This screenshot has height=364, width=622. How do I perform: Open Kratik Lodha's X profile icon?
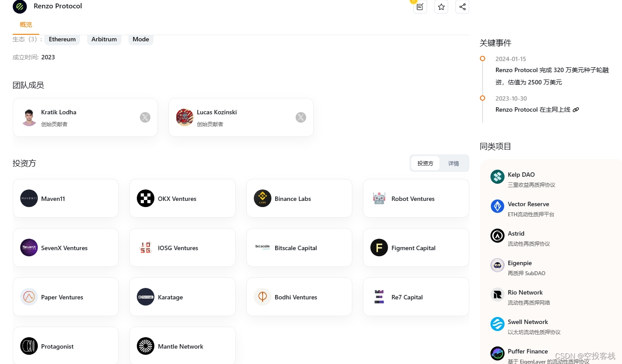click(145, 117)
